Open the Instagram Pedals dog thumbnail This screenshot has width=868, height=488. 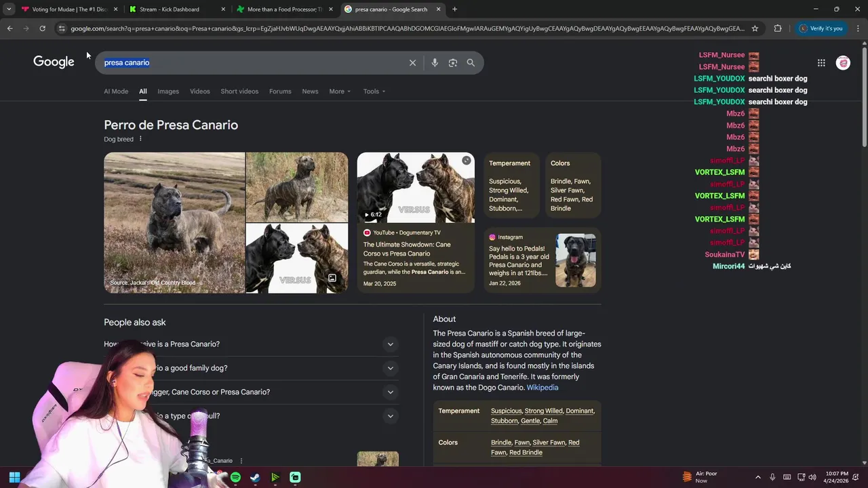point(576,260)
